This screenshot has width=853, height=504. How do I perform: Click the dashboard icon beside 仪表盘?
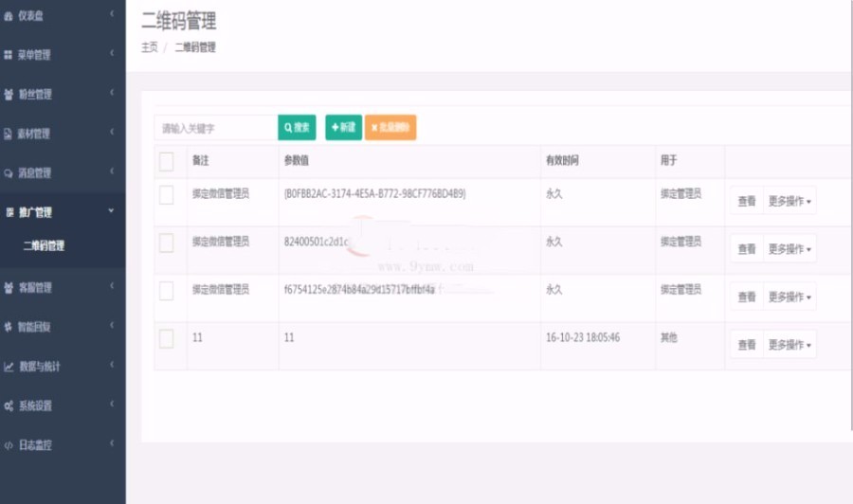pos(9,16)
